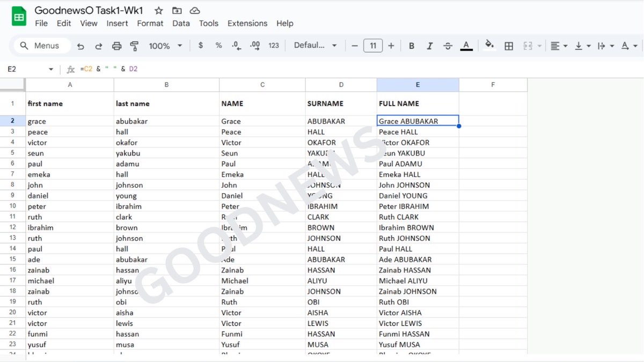Click cell containing Funmi HASSAN
The width and height of the screenshot is (644, 362).
point(418,334)
